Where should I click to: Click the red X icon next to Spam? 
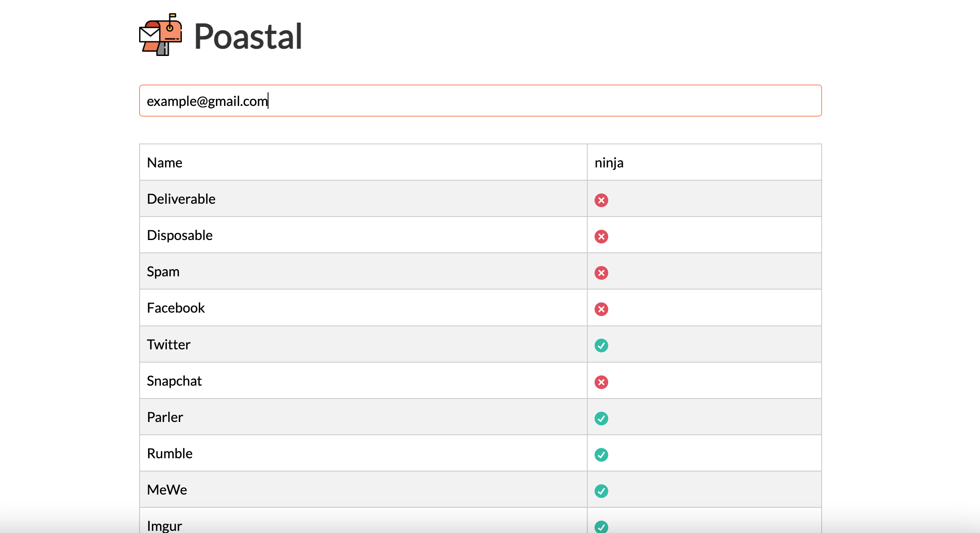[601, 272]
